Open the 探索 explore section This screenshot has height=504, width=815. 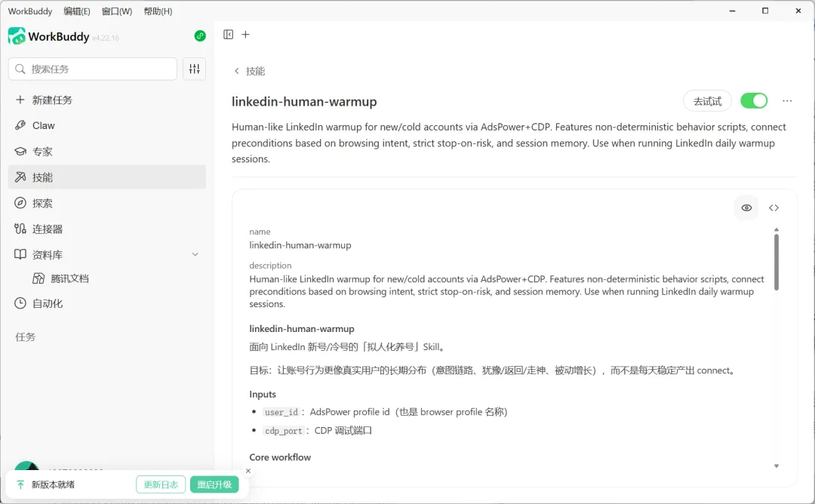coord(107,203)
